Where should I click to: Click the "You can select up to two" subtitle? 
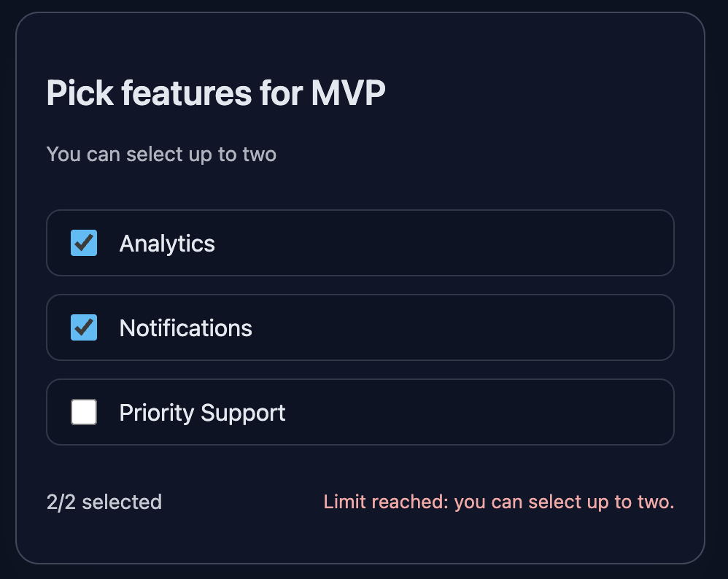coord(161,155)
